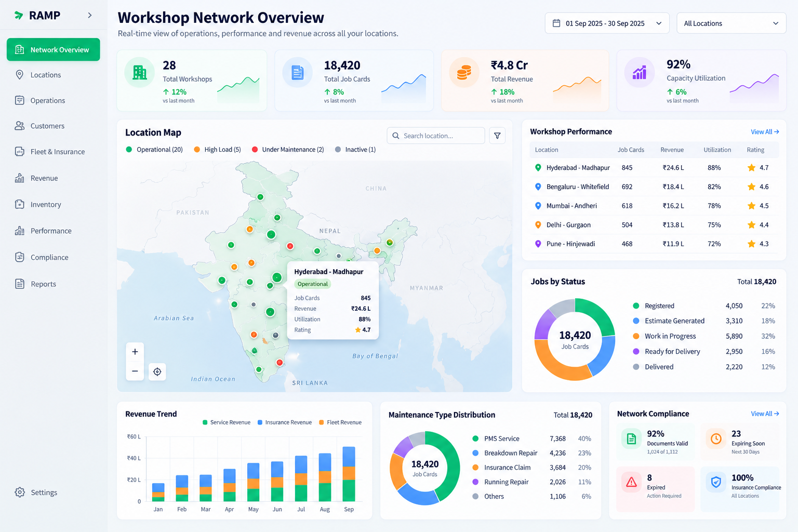The image size is (798, 532).
Task: Click the Total Workshops building icon
Action: click(140, 72)
